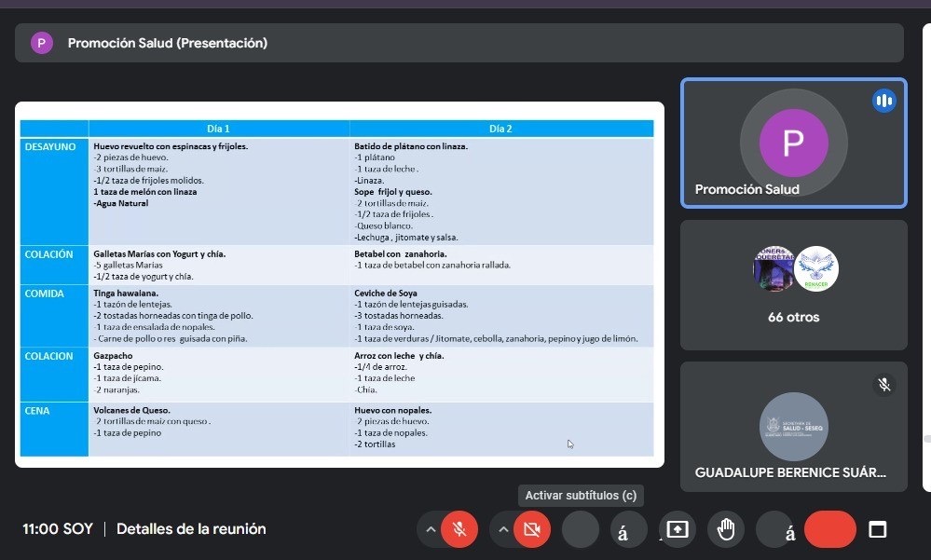The height and width of the screenshot is (560, 931).
Task: Unmute the microphone with the red mic button
Action: (x=459, y=529)
